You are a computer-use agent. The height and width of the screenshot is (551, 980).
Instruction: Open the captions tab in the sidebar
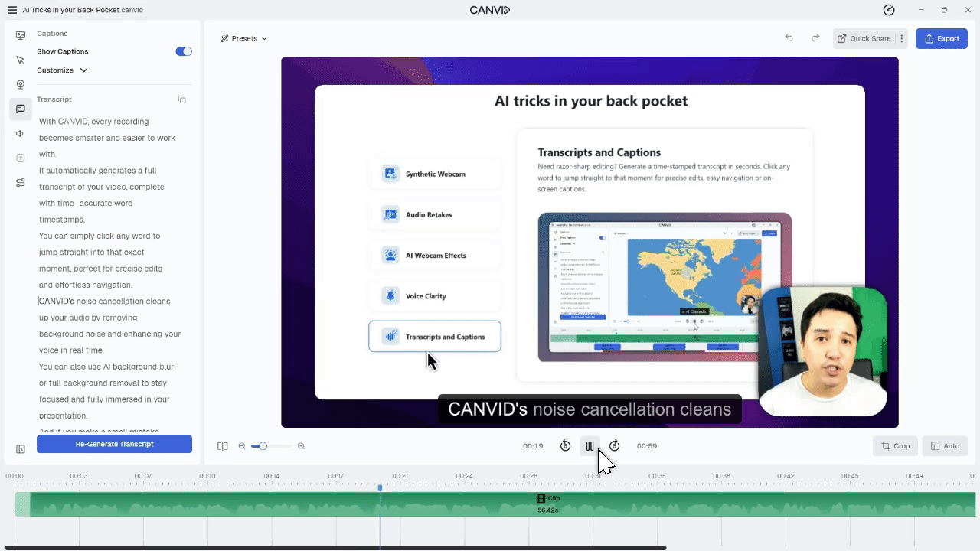[21, 109]
